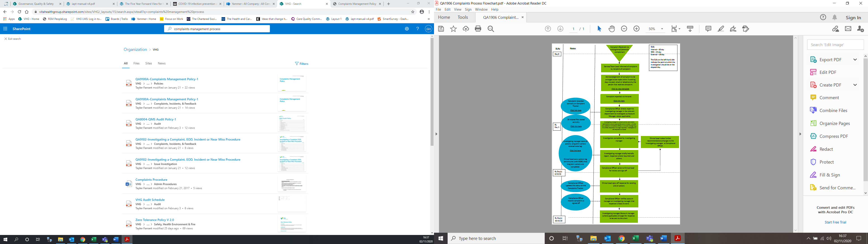Choose the Selection arrow tool in Acrobat
Image resolution: width=868 pixels, height=244 pixels.
(599, 29)
